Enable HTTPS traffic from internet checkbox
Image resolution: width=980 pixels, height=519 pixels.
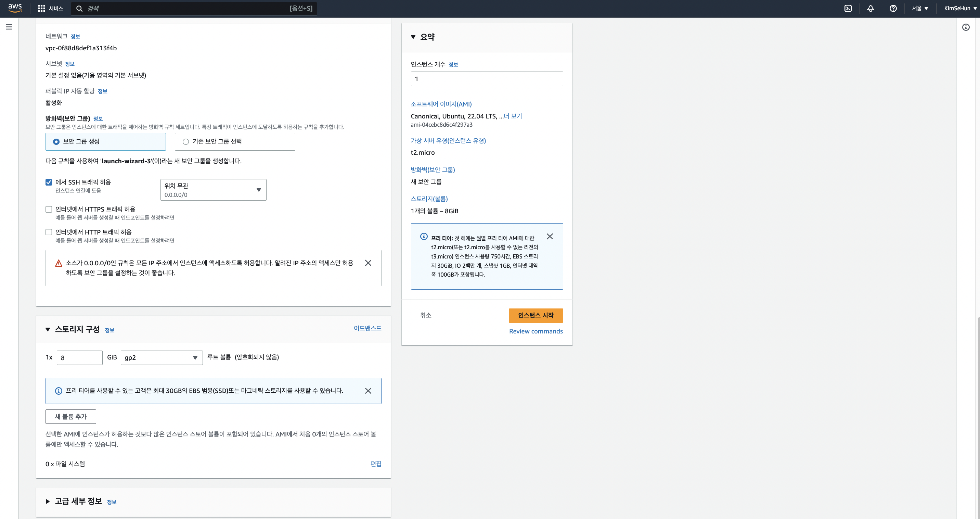49,209
